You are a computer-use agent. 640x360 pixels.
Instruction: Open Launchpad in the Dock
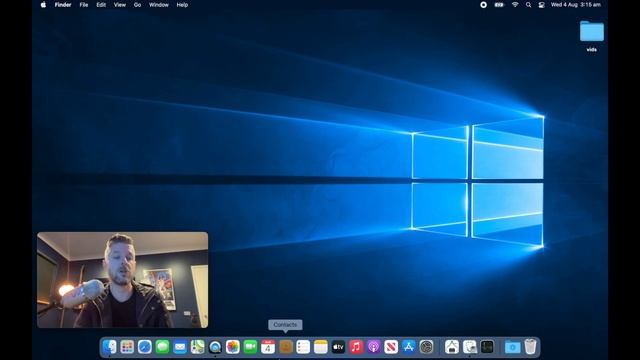pos(127,347)
